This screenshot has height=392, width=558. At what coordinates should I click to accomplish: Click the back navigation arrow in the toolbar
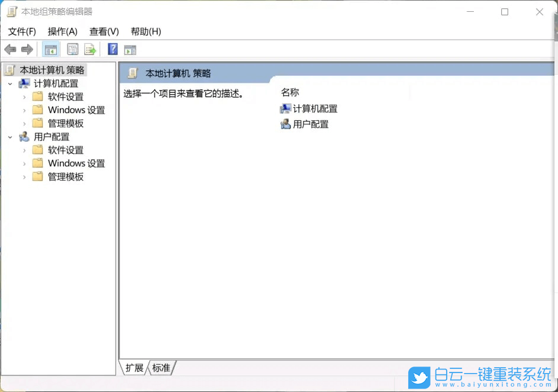pyautogui.click(x=10, y=49)
